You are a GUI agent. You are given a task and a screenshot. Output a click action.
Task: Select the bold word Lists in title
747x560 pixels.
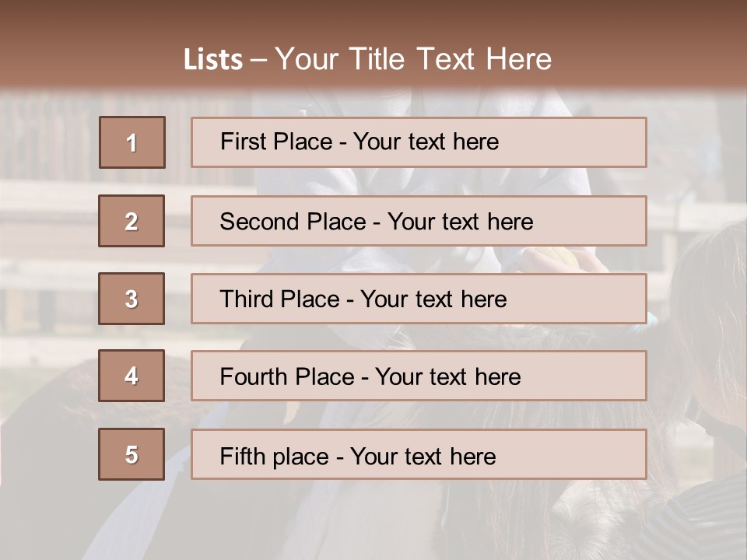(213, 60)
